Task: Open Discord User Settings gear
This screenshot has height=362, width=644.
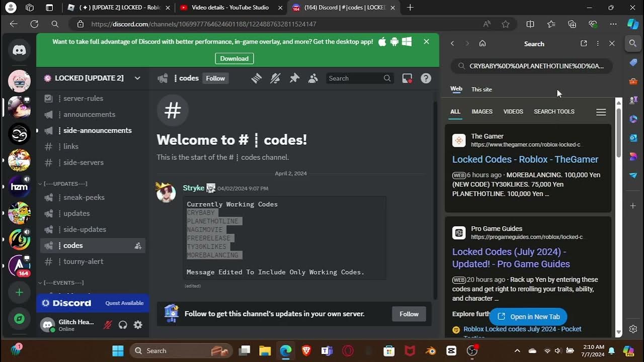Action: [138, 325]
